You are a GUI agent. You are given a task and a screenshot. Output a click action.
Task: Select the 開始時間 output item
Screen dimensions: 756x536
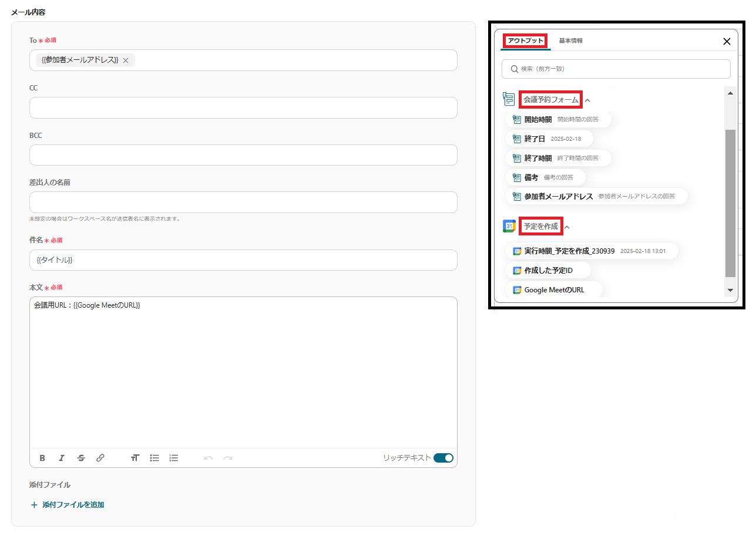(x=558, y=120)
